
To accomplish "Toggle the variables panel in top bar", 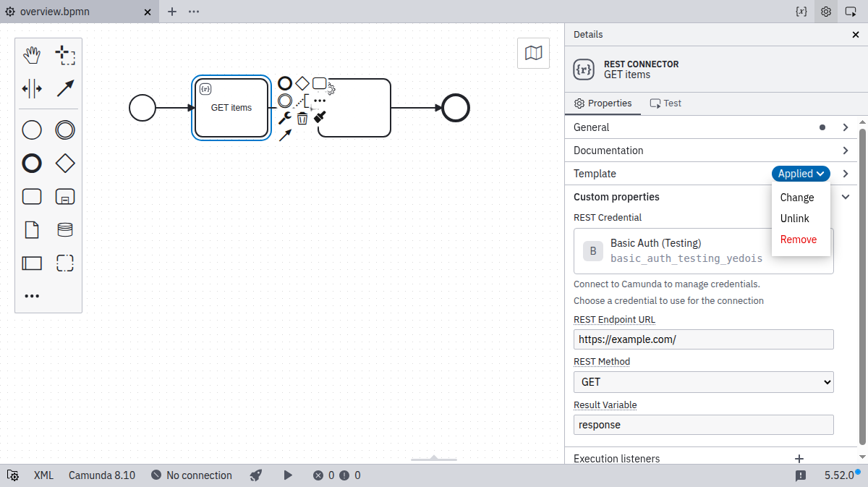I will click(x=801, y=12).
